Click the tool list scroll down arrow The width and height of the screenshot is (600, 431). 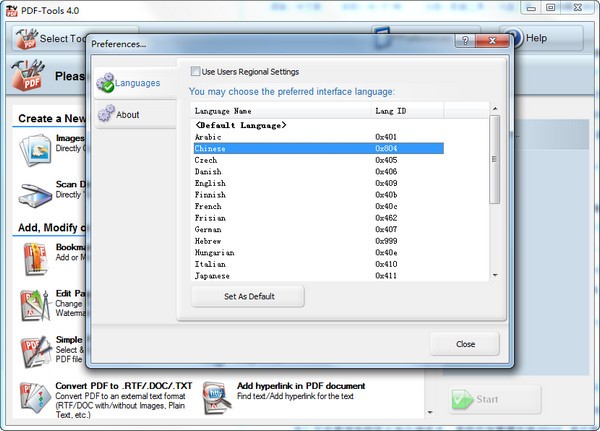[x=430, y=412]
